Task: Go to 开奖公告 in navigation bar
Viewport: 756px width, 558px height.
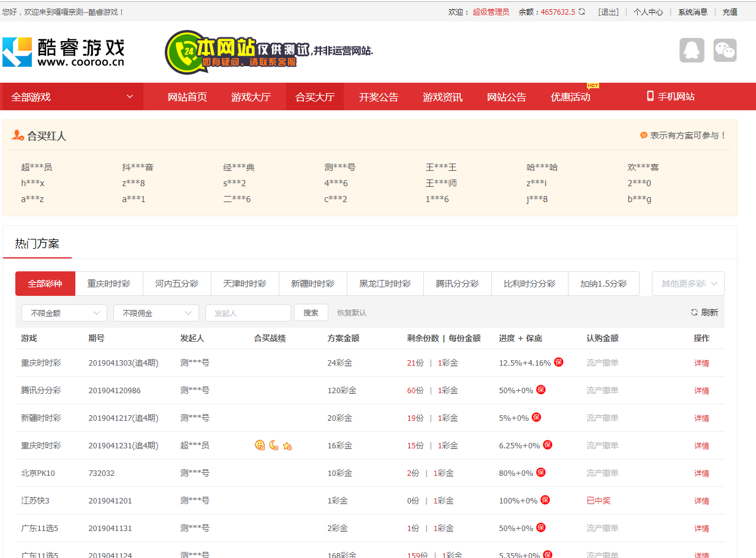Action: (379, 97)
